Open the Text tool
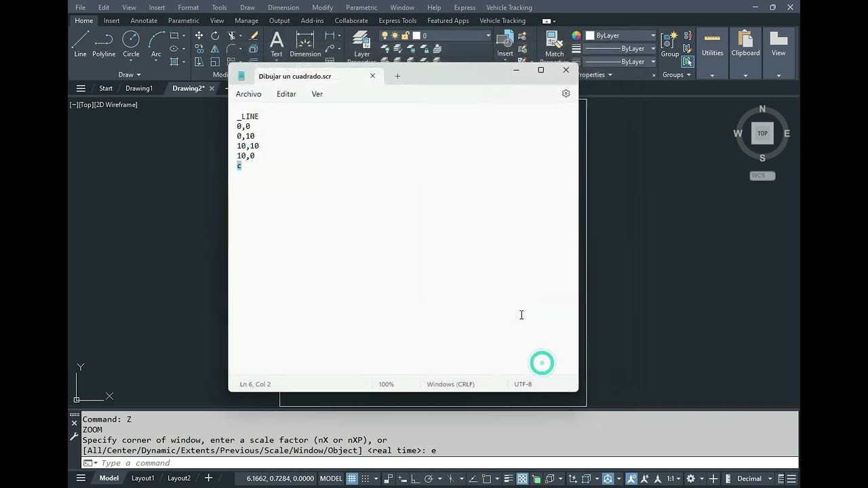 click(x=277, y=43)
